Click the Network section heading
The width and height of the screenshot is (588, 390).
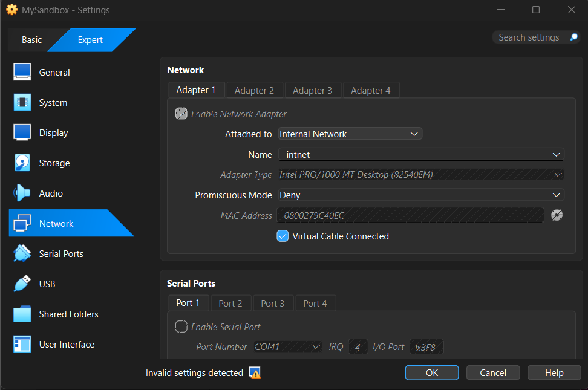[x=185, y=70]
